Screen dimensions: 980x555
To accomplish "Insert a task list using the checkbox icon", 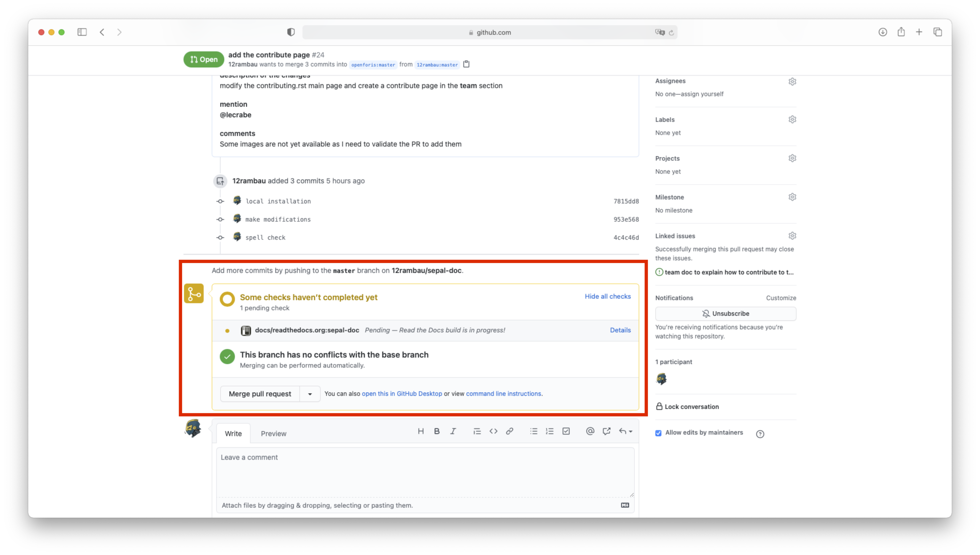I will pos(566,431).
